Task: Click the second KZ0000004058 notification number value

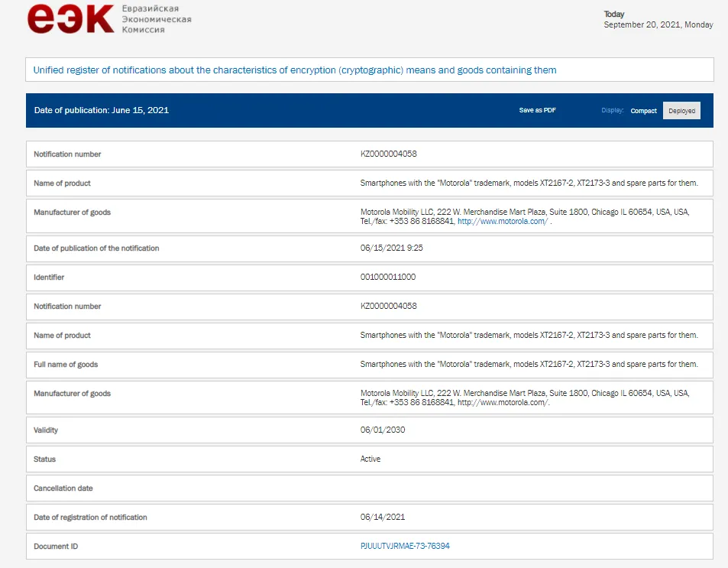Action: tap(389, 306)
